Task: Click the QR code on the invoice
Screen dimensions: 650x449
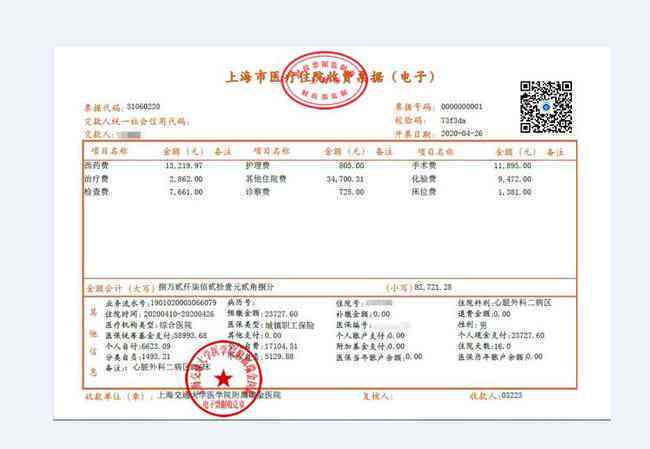Action: (546, 107)
